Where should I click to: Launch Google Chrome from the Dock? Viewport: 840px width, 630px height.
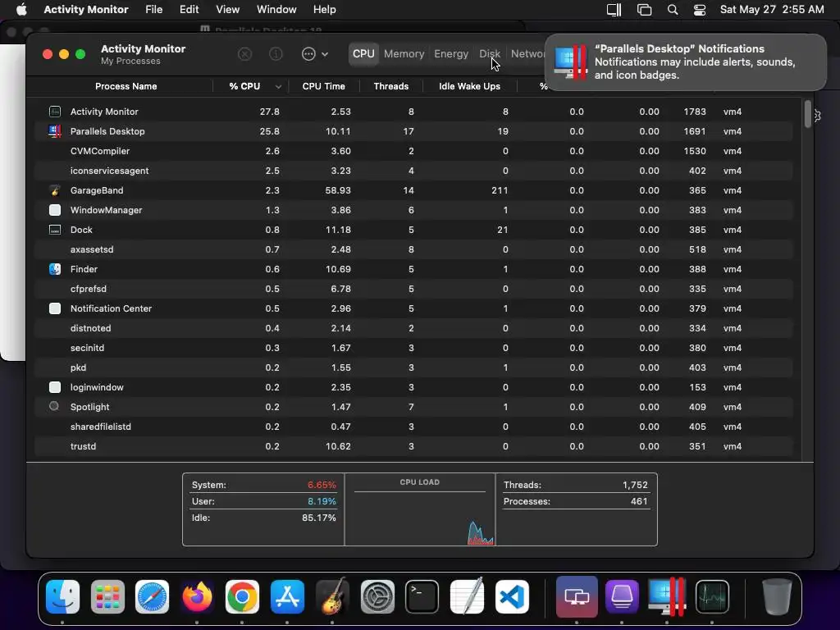tap(242, 596)
